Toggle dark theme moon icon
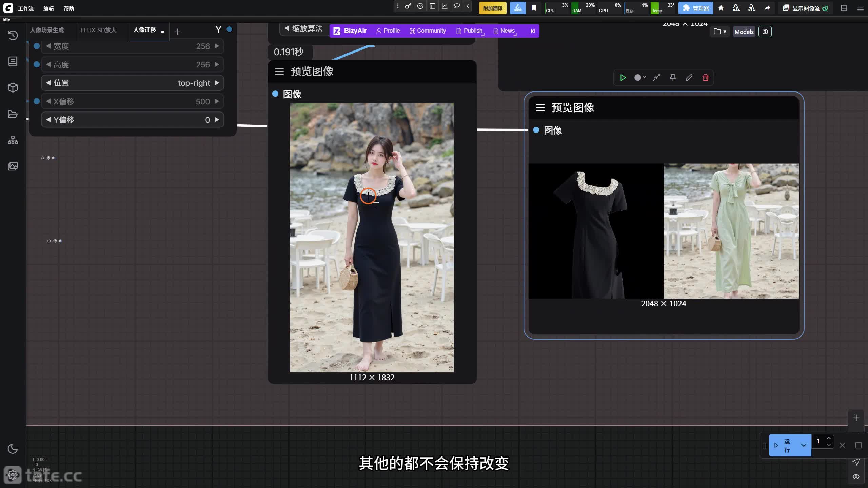This screenshot has width=868, height=488. point(13,449)
